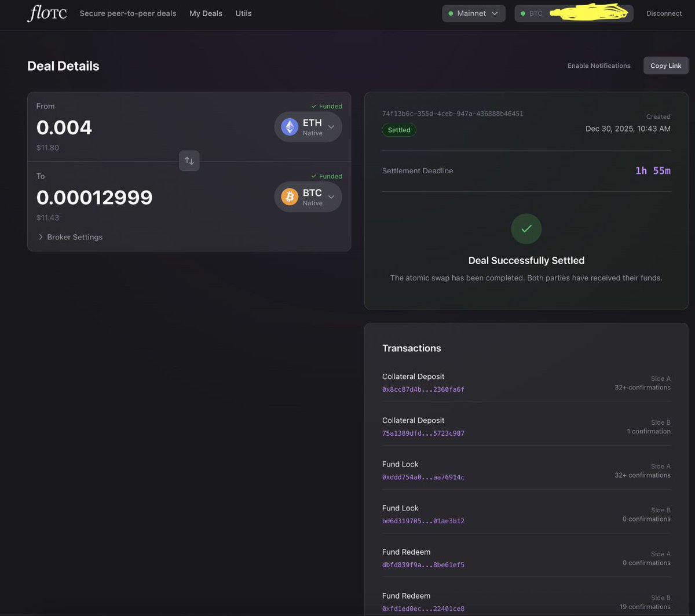This screenshot has width=695, height=616.
Task: Click the 1 confirmation label
Action: click(649, 431)
